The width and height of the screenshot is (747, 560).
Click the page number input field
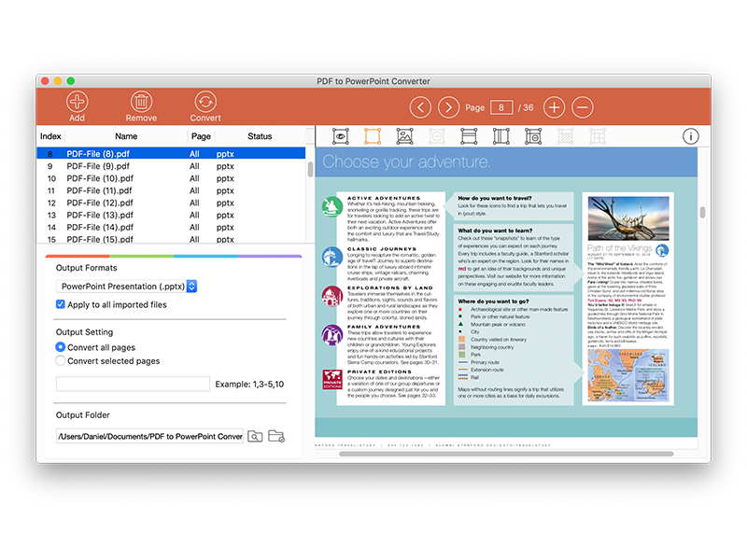click(501, 107)
